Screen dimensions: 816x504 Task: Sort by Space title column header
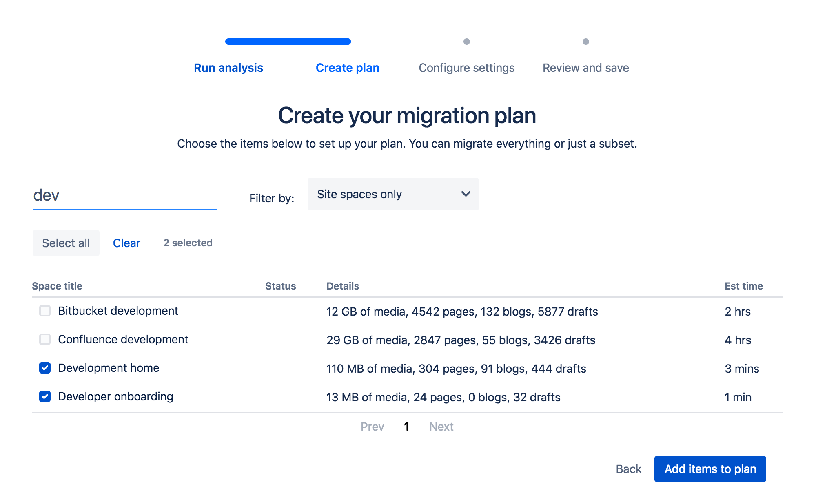point(57,286)
